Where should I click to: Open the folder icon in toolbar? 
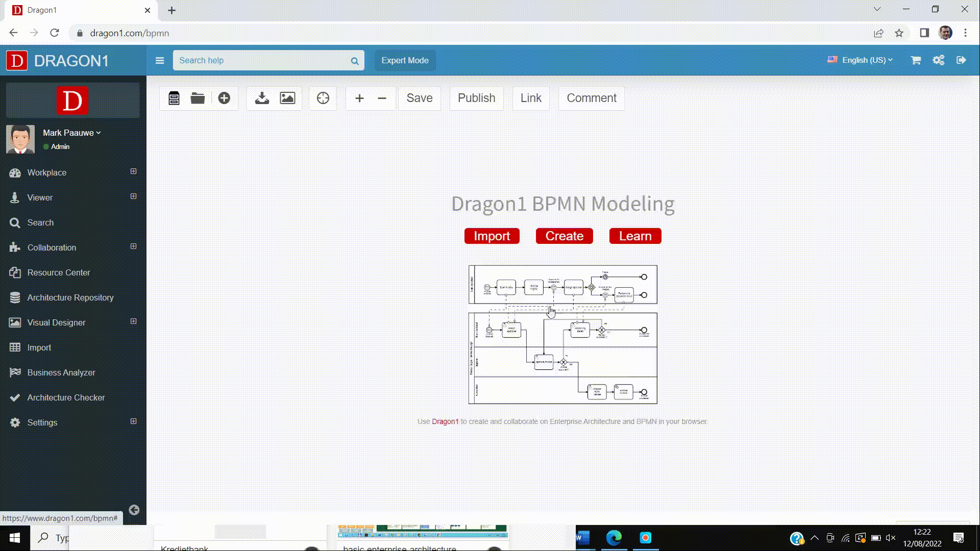pos(198,98)
